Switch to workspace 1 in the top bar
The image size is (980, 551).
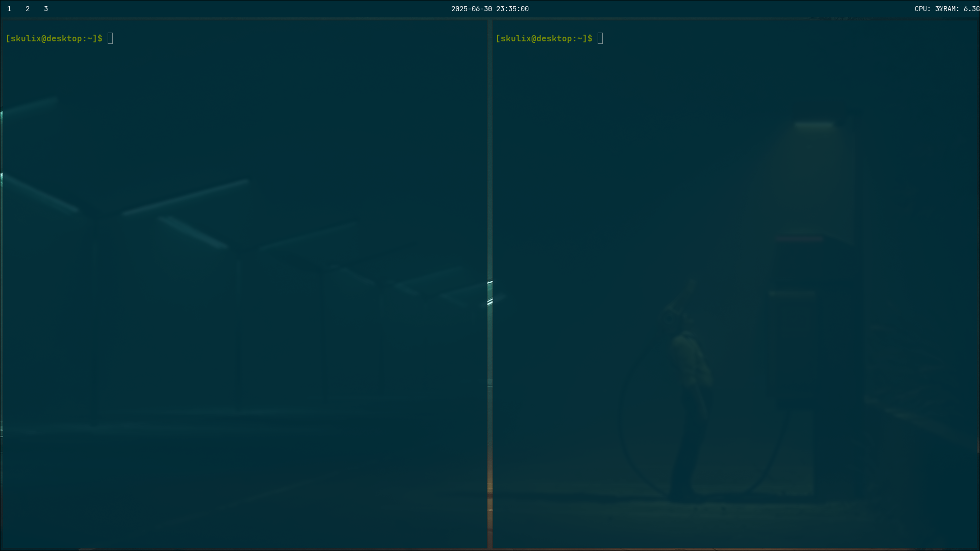(9, 9)
